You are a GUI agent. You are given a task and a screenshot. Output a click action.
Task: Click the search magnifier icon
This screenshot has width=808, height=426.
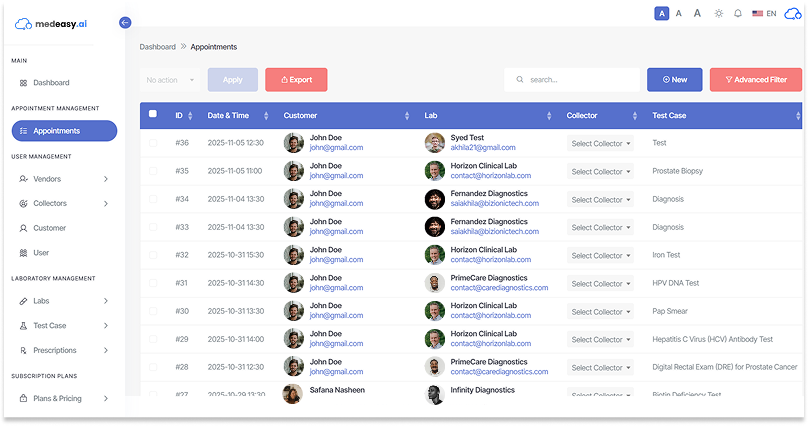pos(519,79)
